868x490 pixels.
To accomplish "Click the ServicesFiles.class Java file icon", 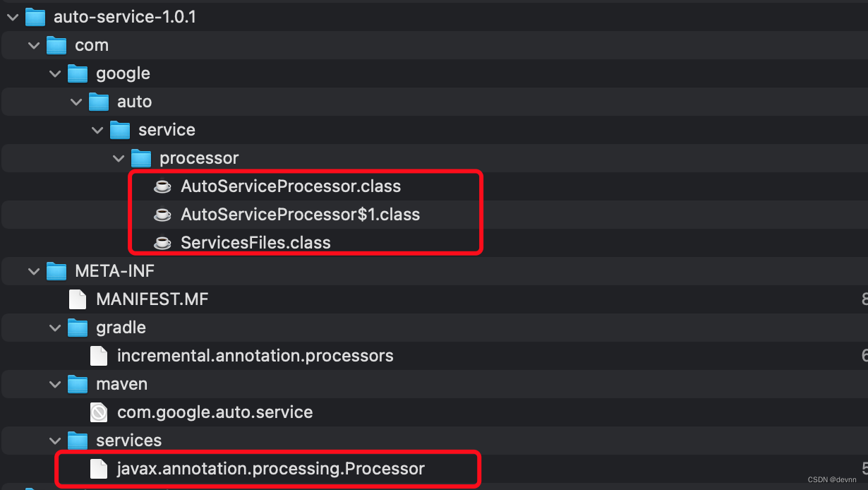I will (x=162, y=243).
